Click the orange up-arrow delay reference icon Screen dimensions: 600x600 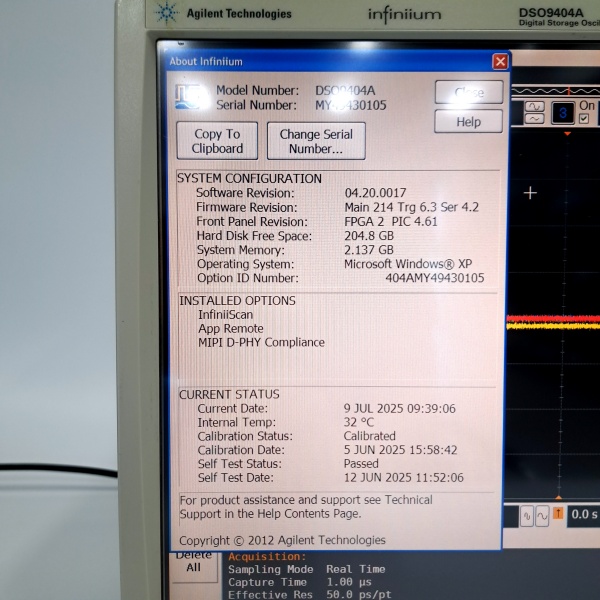(558, 513)
